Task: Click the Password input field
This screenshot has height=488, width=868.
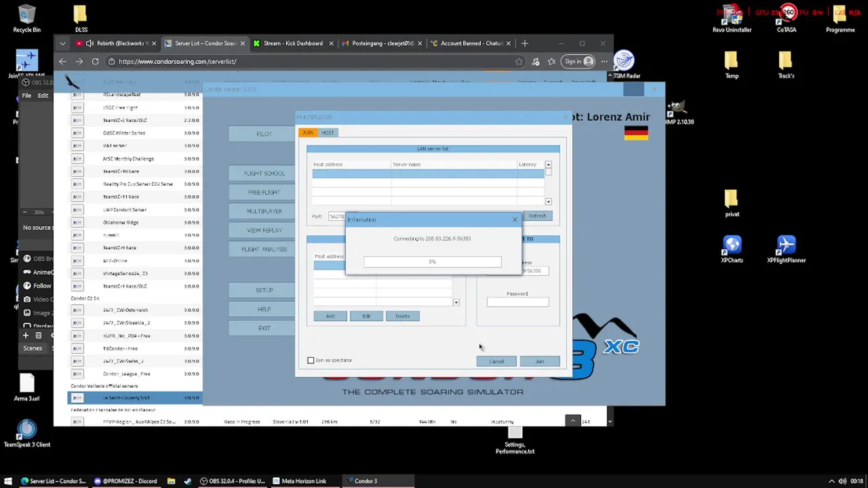Action: pyautogui.click(x=517, y=303)
